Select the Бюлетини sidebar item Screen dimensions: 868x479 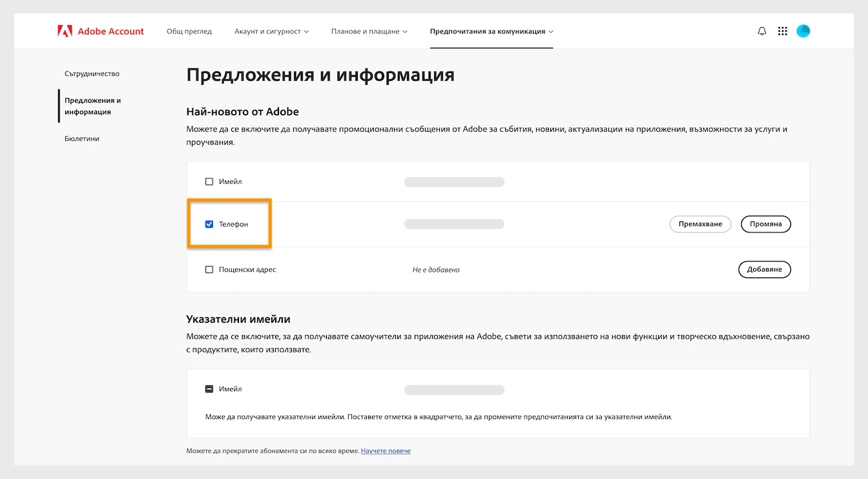82,138
